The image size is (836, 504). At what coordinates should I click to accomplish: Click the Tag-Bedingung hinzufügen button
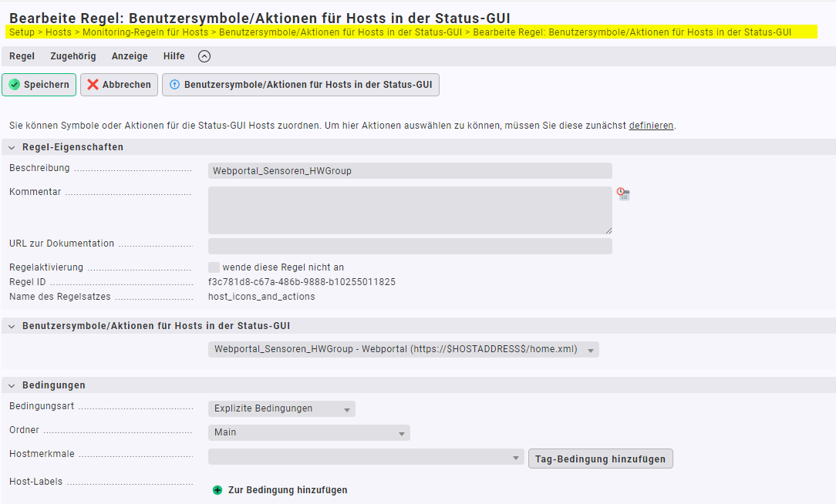pos(600,459)
